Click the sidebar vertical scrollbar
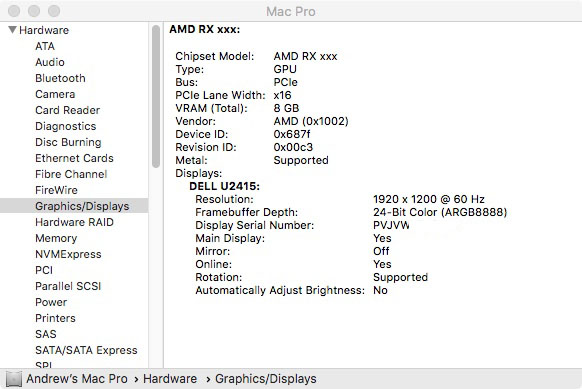The image size is (582, 389). tap(156, 97)
